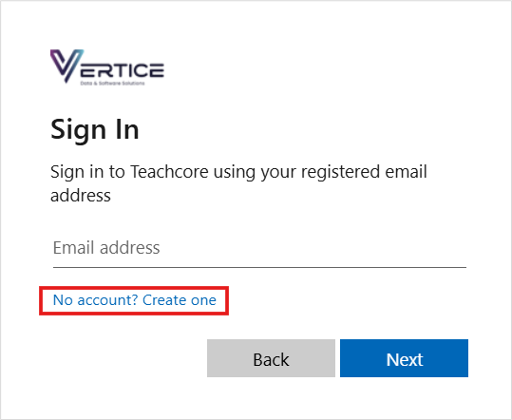This screenshot has height=420, width=512.
Task: Proceed to next sign-in step
Action: (404, 358)
